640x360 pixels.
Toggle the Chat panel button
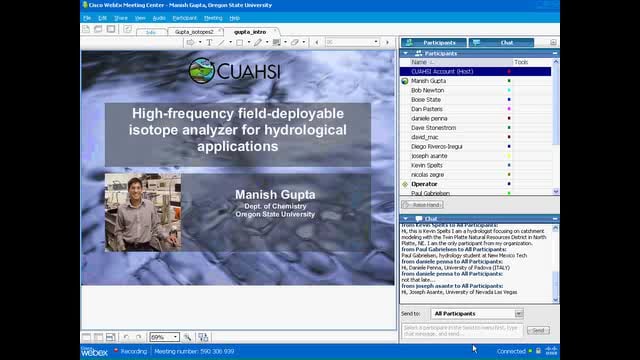pyautogui.click(x=501, y=42)
